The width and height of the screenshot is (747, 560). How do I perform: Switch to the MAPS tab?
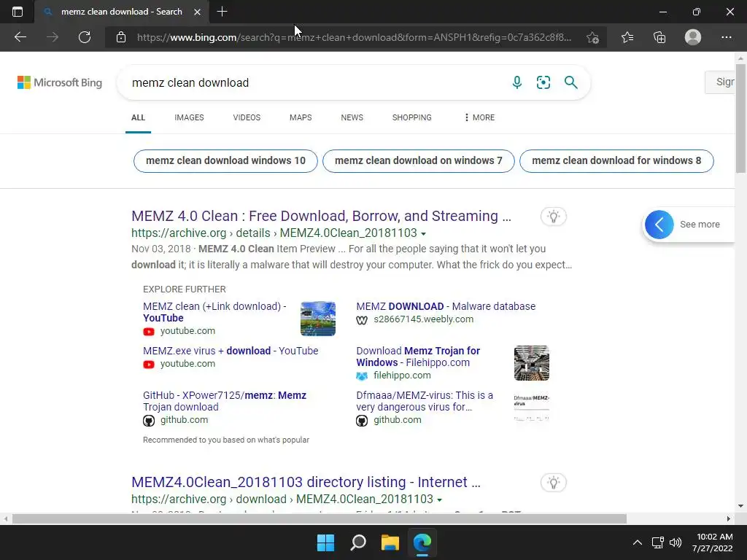[x=301, y=117]
